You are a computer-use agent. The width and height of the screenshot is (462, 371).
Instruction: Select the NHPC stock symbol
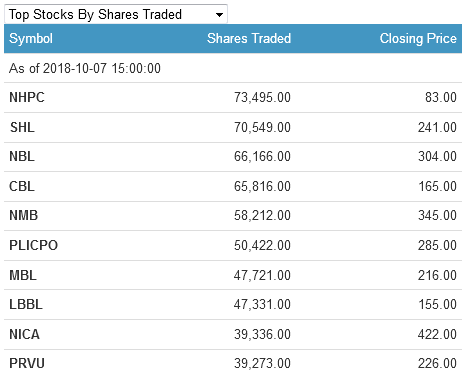tap(27, 97)
